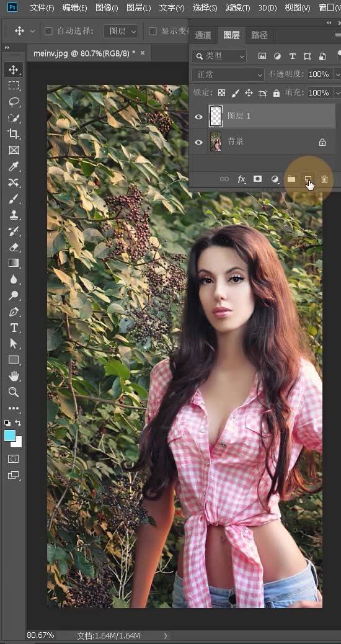Click the 不透明度 100% value field
The image size is (341, 644).
pos(319,74)
